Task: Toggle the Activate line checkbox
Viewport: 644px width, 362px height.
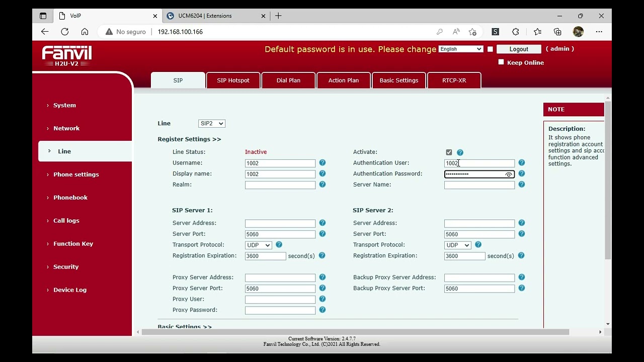Action: [449, 152]
